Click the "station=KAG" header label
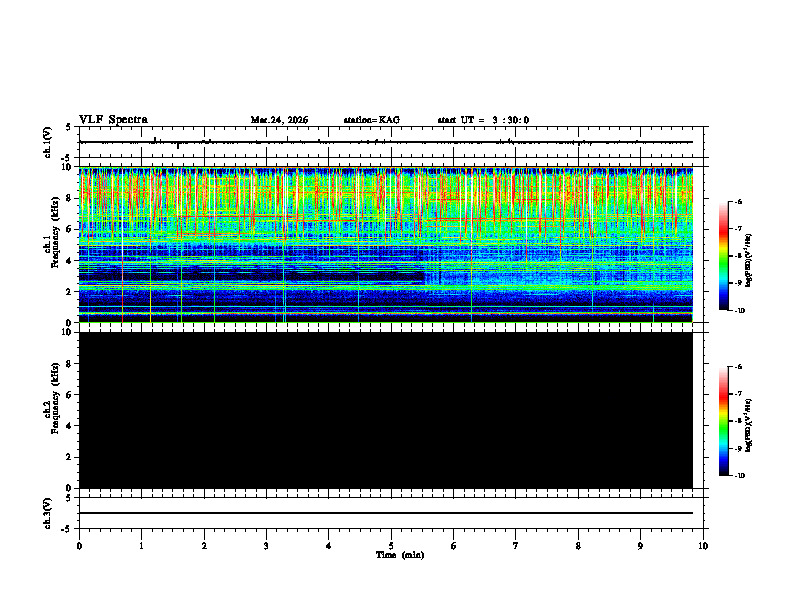Image resolution: width=792 pixels, height=612 pixels. 372,120
